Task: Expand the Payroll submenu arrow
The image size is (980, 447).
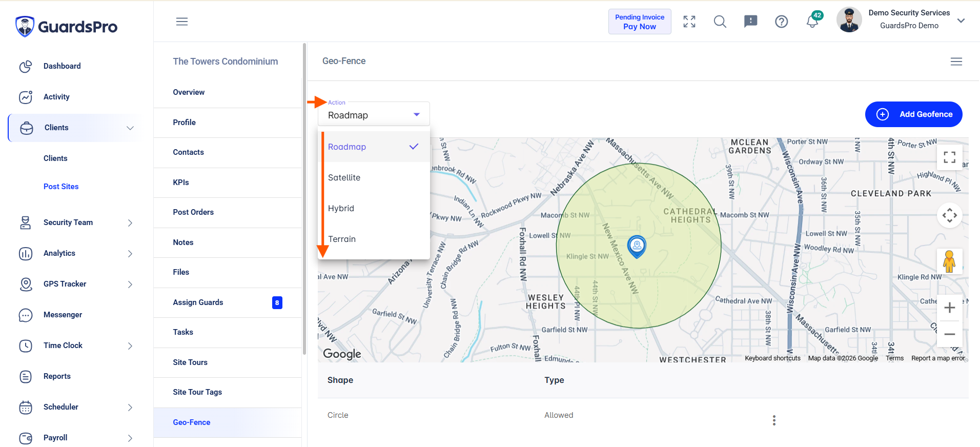Action: tap(130, 438)
